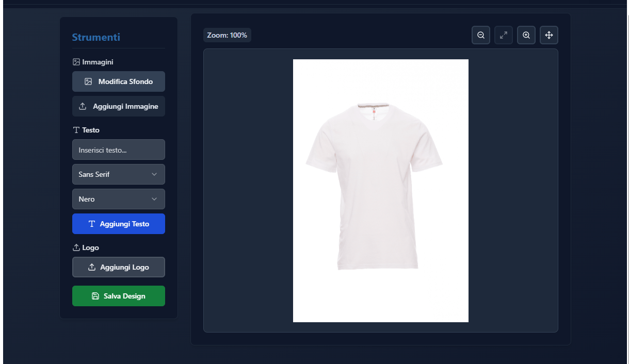The image size is (629, 364).
Task: Click the white t-shirt on canvas
Action: [x=374, y=186]
